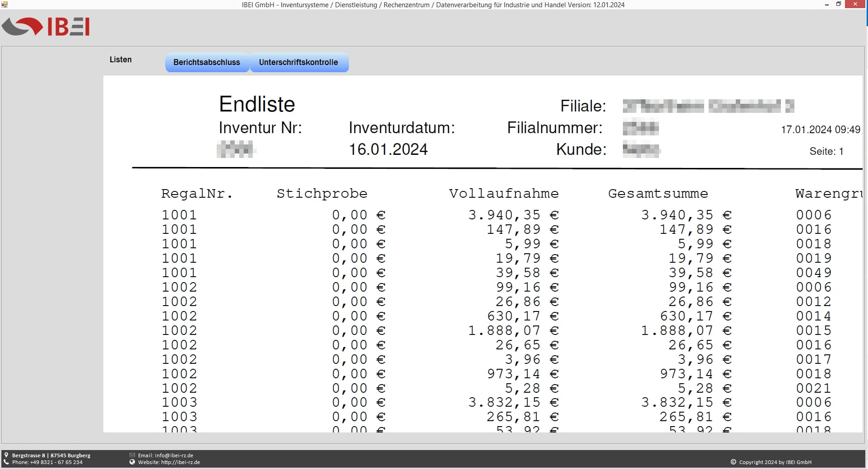Viewport: 868px width, 469px height.
Task: Click the location pin icon in the footer
Action: (6, 455)
